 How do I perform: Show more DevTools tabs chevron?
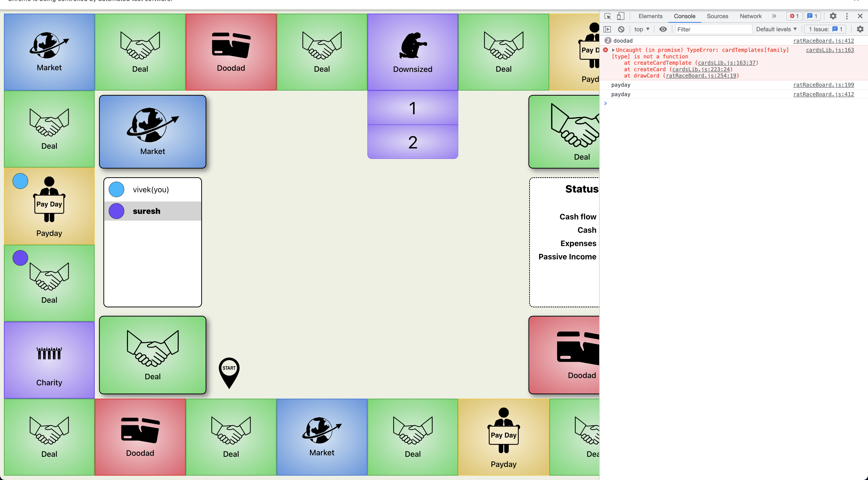tap(774, 16)
